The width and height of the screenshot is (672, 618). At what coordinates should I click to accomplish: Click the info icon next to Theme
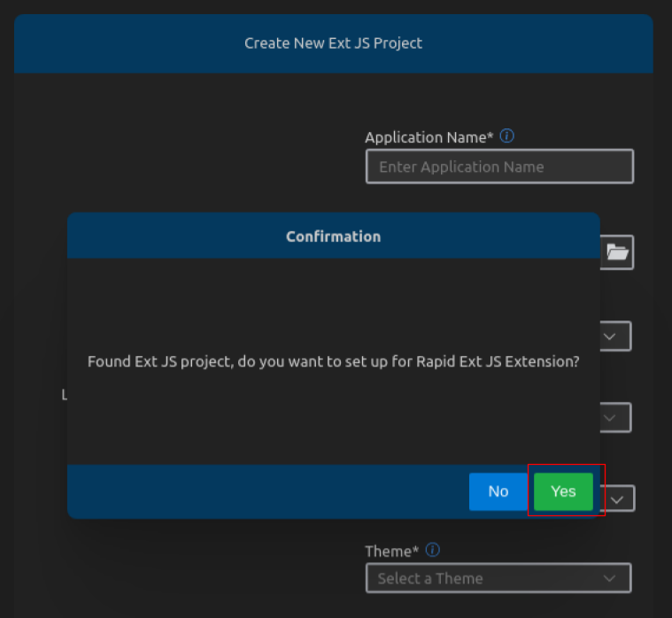tap(433, 550)
